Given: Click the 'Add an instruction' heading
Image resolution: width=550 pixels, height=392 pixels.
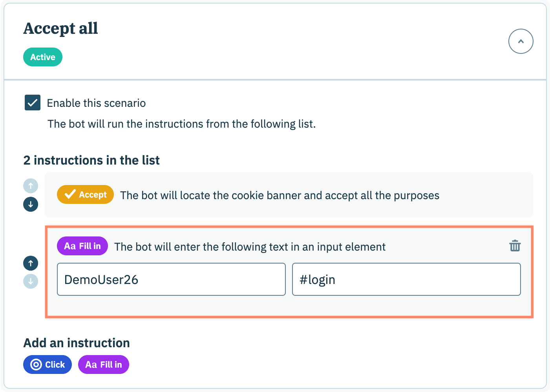Looking at the screenshot, I should [77, 343].
